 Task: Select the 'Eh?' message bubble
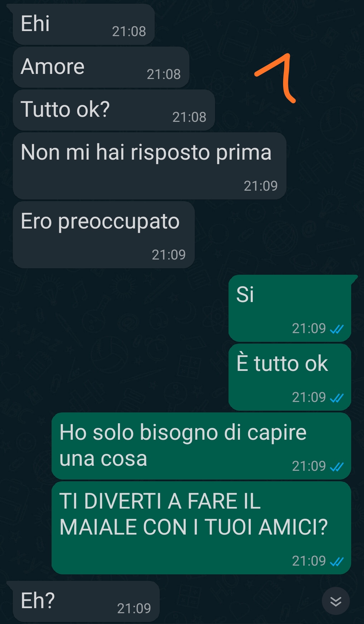pos(86,601)
